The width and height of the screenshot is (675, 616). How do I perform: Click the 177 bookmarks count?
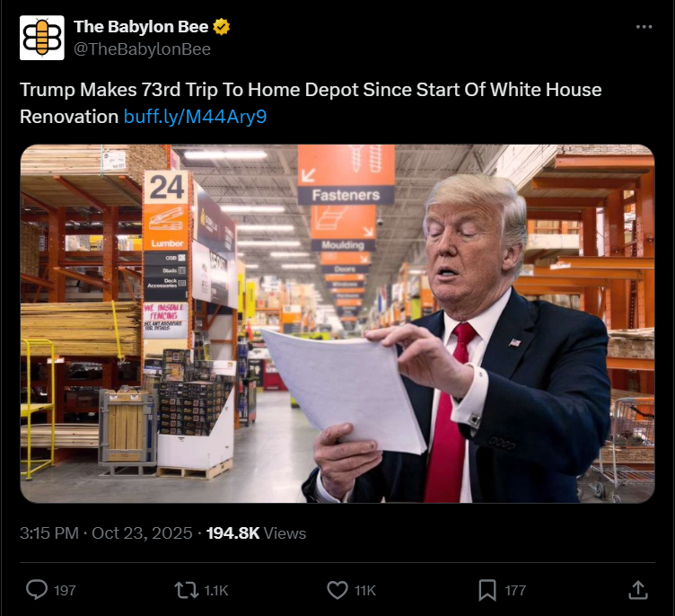coord(515,590)
